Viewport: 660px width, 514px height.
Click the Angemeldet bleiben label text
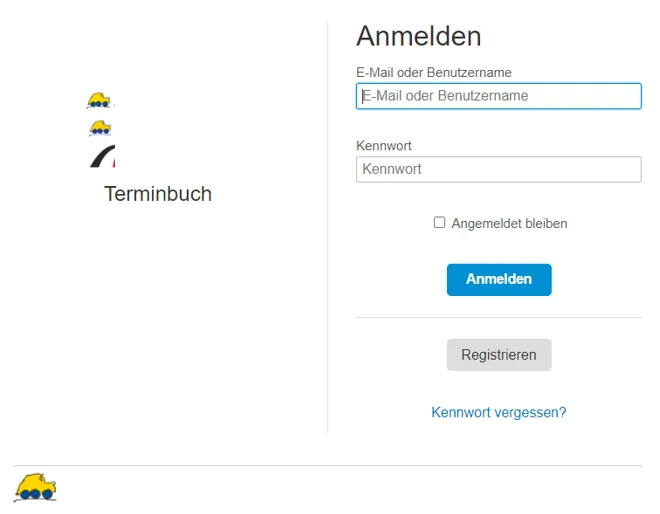(x=509, y=223)
